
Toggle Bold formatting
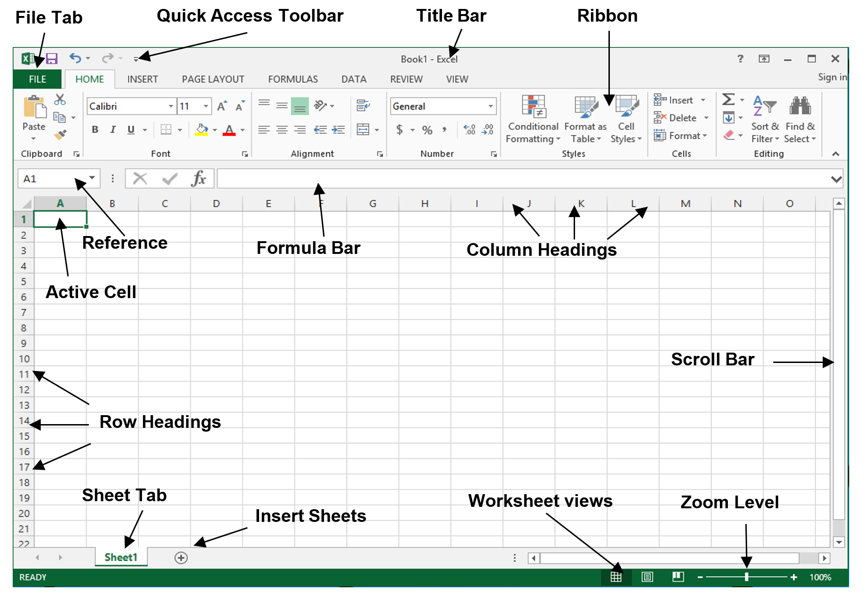[95, 130]
